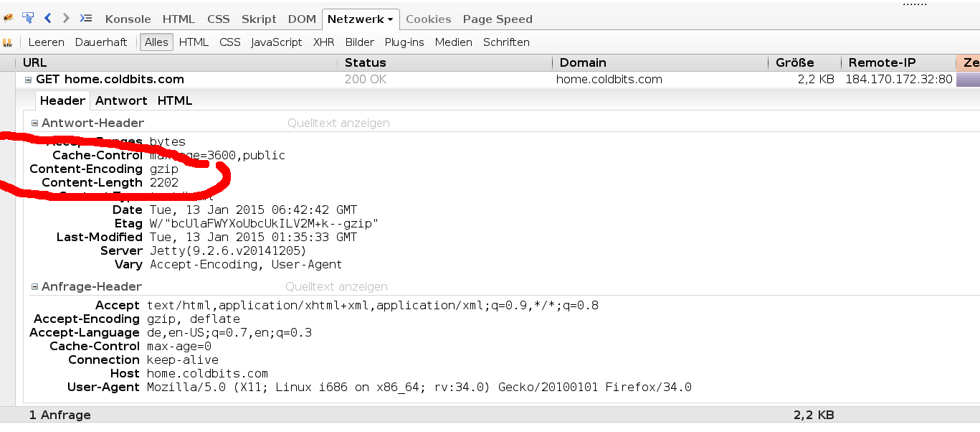
Task: Go back using the blue left arrow
Action: point(48,18)
